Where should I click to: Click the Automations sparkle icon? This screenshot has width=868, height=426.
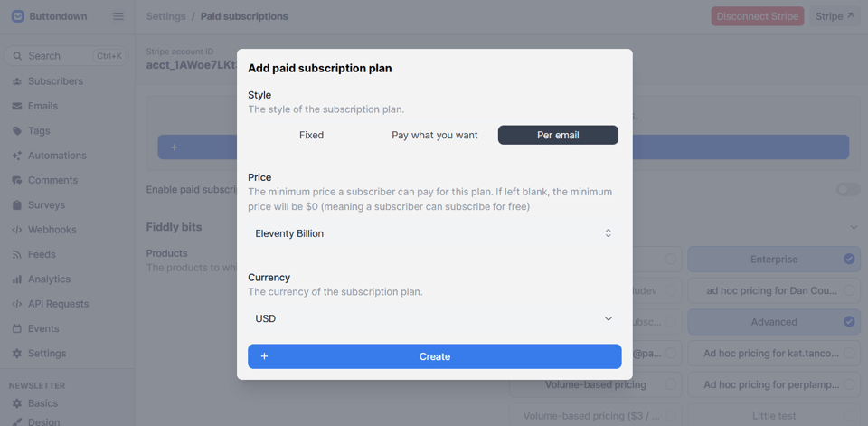click(17, 156)
